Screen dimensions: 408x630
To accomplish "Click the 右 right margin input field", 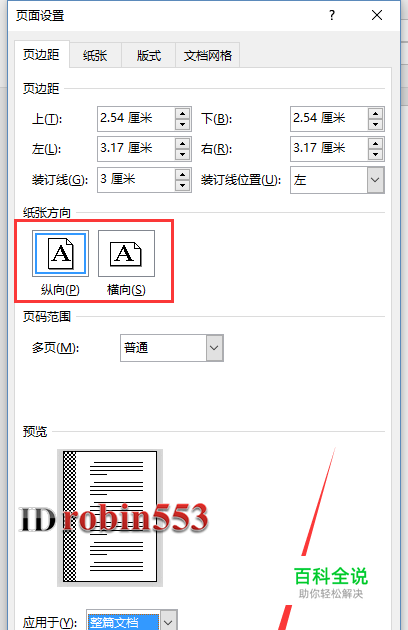I will coord(329,149).
